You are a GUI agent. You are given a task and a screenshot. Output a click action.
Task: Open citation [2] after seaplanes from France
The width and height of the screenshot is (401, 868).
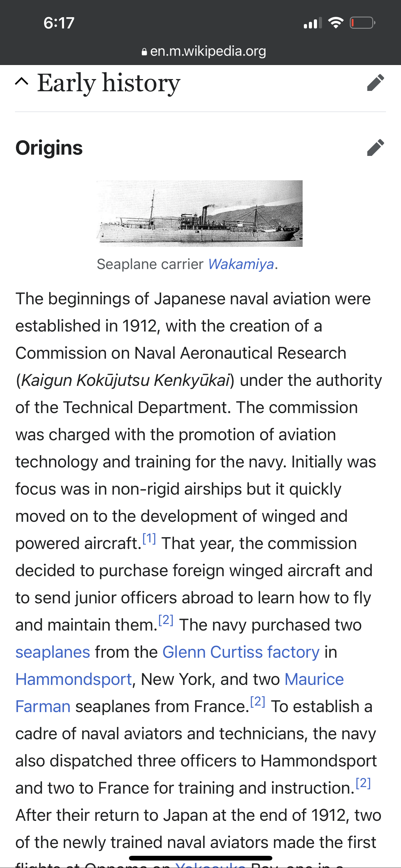click(258, 702)
